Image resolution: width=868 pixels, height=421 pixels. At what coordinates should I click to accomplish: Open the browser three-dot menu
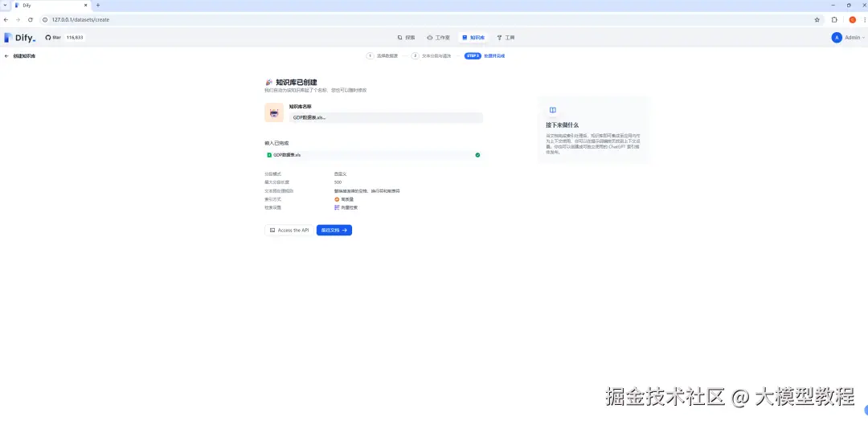pyautogui.click(x=865, y=19)
